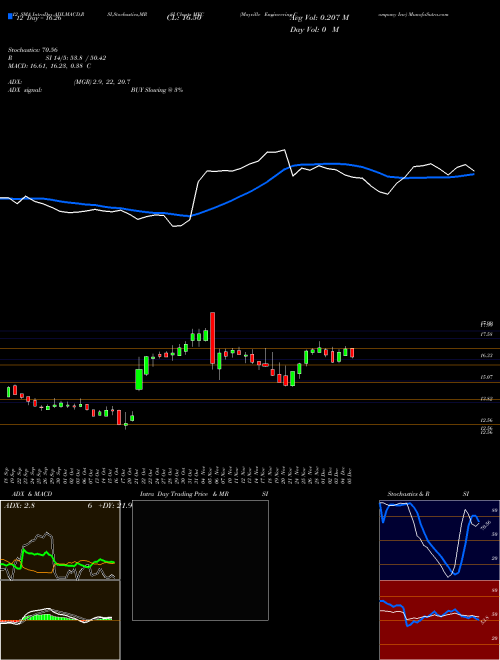Click the '(MGR) 2.9, 22, 20.7' ADX values

(101, 82)
